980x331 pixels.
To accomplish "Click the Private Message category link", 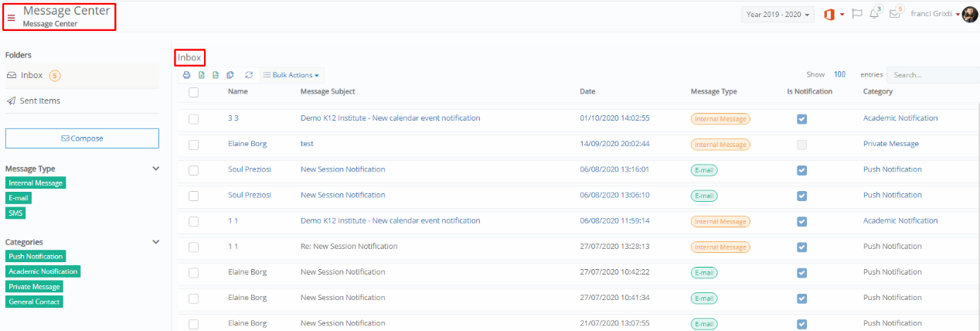I will pos(891,144).
